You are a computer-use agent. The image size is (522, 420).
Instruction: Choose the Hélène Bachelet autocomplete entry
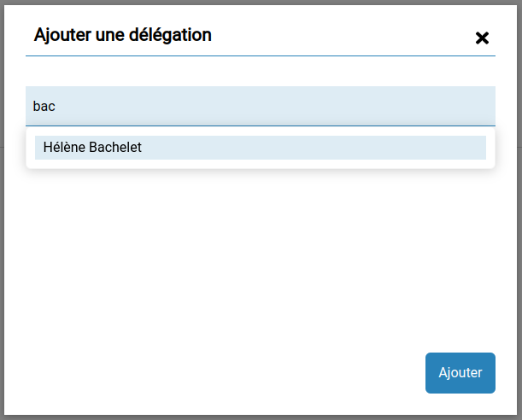click(x=261, y=148)
